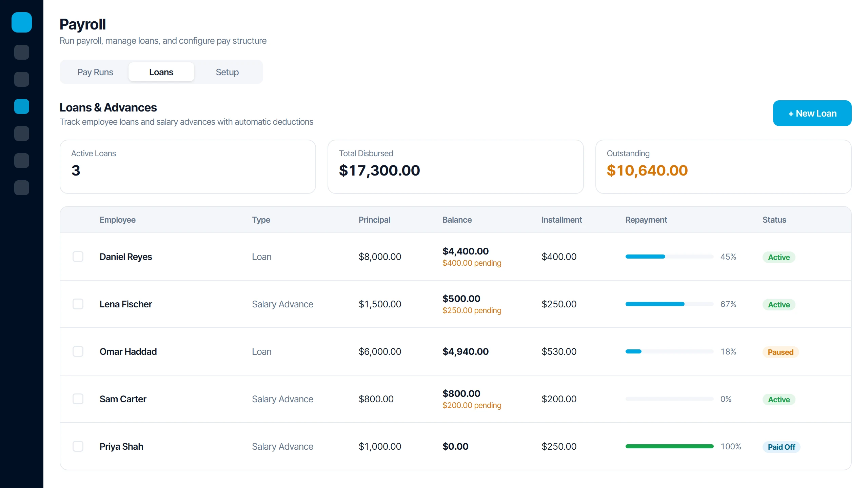Click the Type column header
The height and width of the screenshot is (488, 868).
[x=261, y=220]
